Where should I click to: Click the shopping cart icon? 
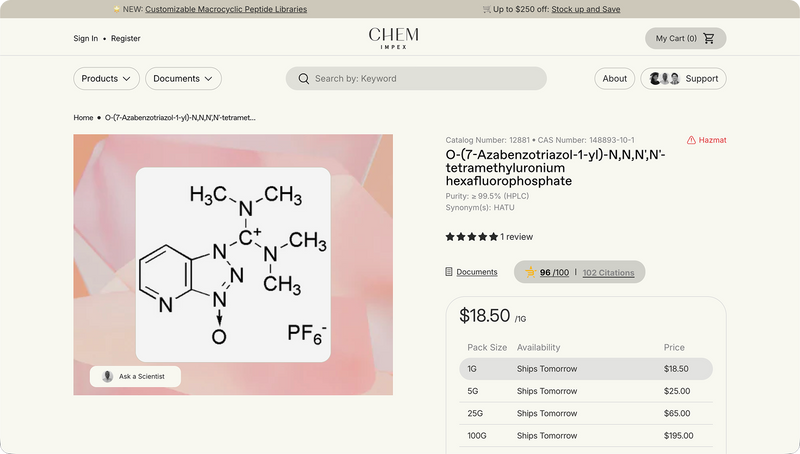[709, 39]
